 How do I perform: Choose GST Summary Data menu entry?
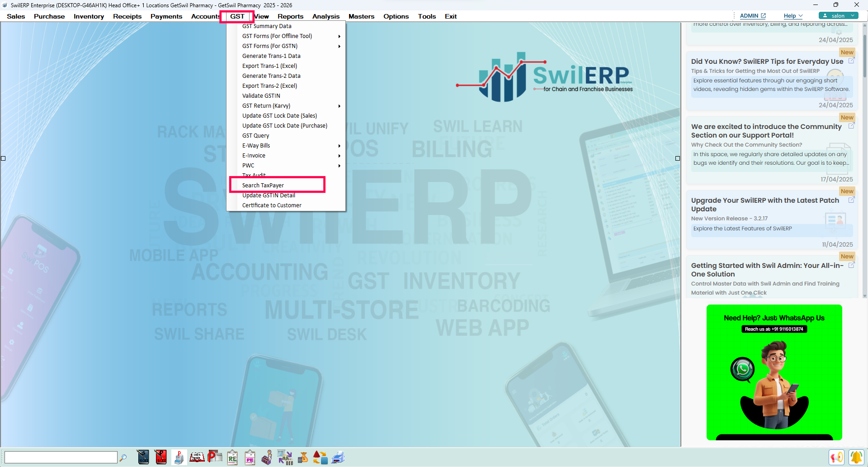tap(267, 26)
